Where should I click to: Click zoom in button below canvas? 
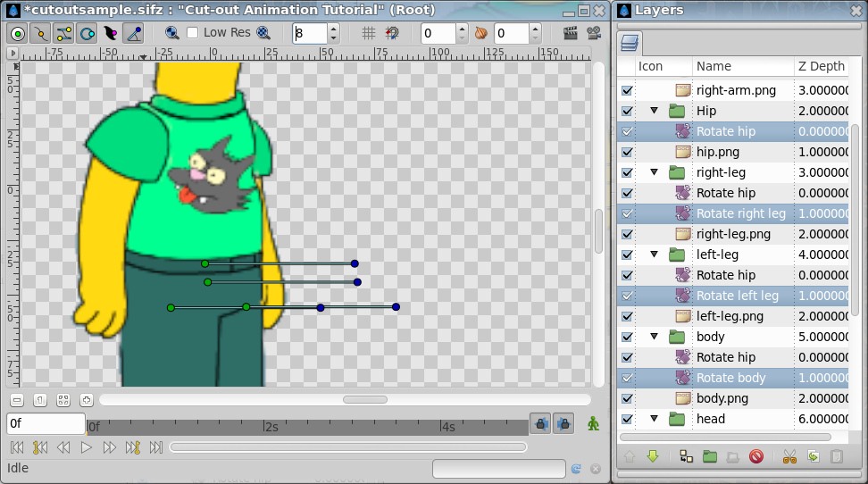click(87, 400)
